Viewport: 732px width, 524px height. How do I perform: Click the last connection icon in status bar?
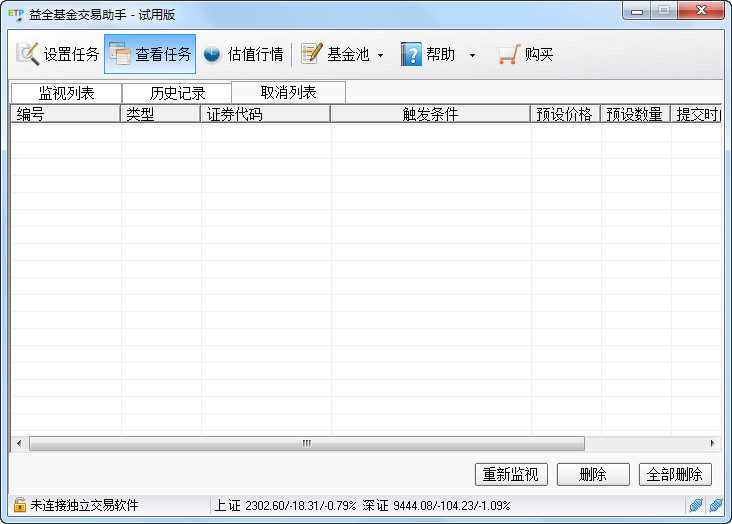point(715,505)
